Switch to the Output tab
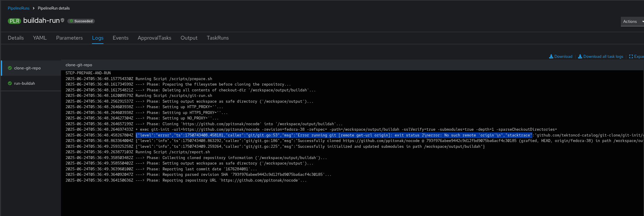Viewport: 644px width, 216px height. pos(189,38)
